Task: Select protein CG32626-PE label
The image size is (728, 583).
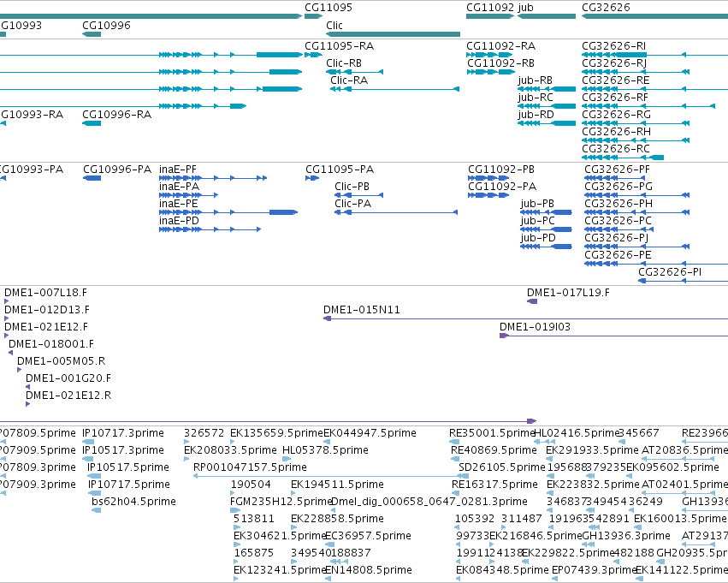Action: [618, 255]
